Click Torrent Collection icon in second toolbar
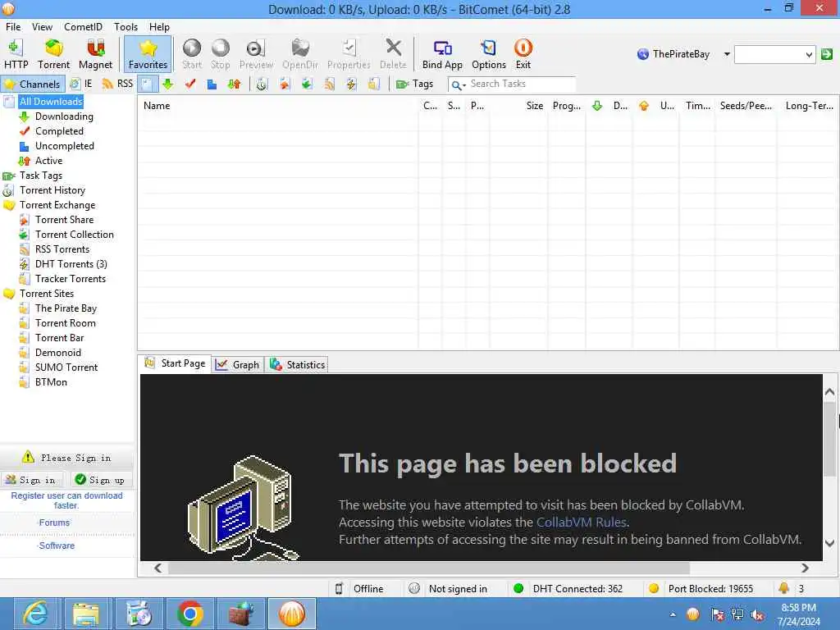 [307, 84]
